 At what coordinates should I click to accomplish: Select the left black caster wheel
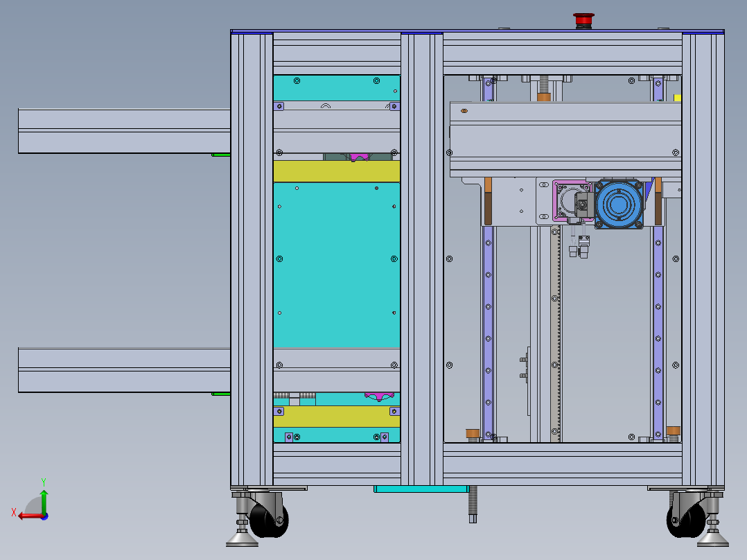(x=268, y=520)
